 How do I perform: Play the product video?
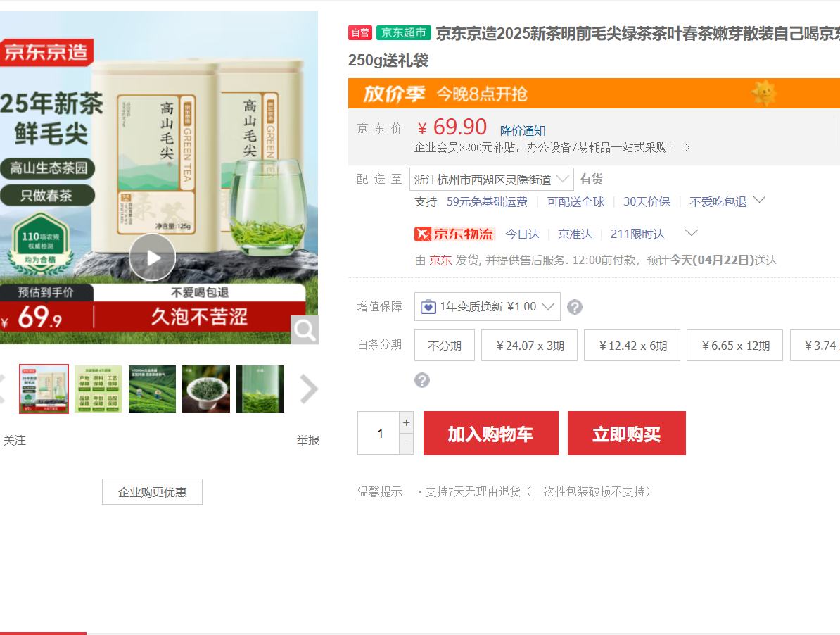click(152, 258)
